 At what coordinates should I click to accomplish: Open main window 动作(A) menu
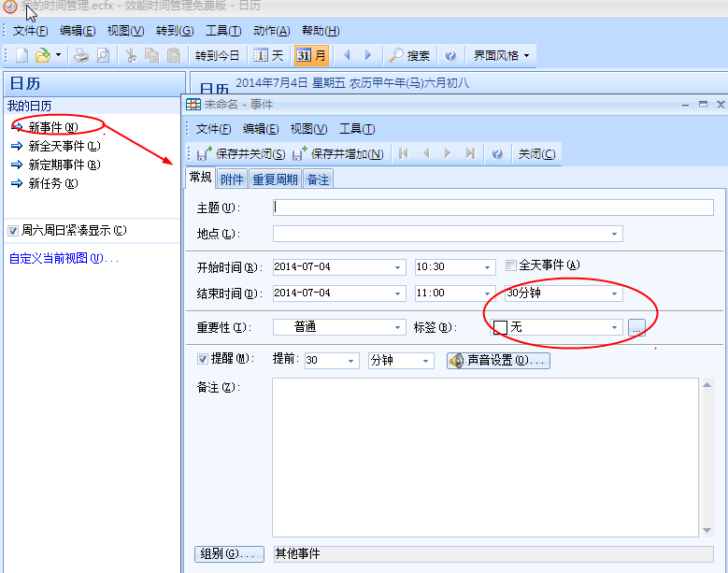tap(272, 31)
